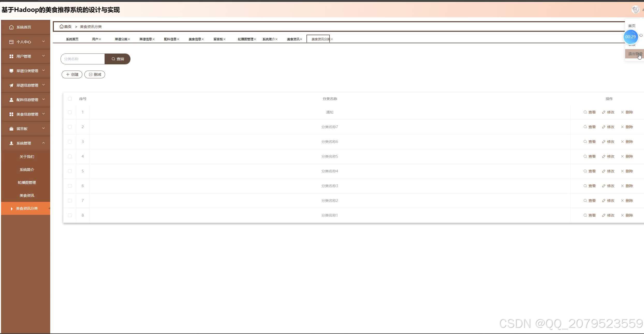644x334 pixels.
Task: Click the 删除 X icon for 分类名称1
Action: click(622, 215)
